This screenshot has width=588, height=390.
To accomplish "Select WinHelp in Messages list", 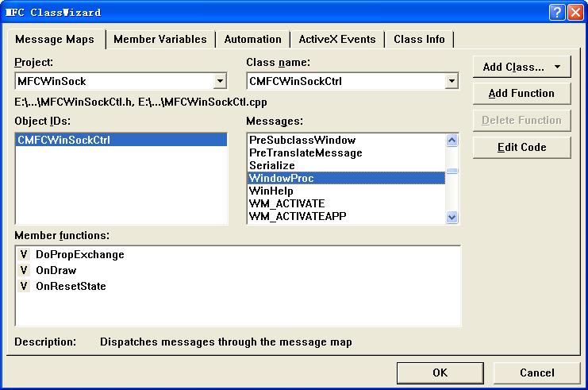I will click(x=347, y=191).
